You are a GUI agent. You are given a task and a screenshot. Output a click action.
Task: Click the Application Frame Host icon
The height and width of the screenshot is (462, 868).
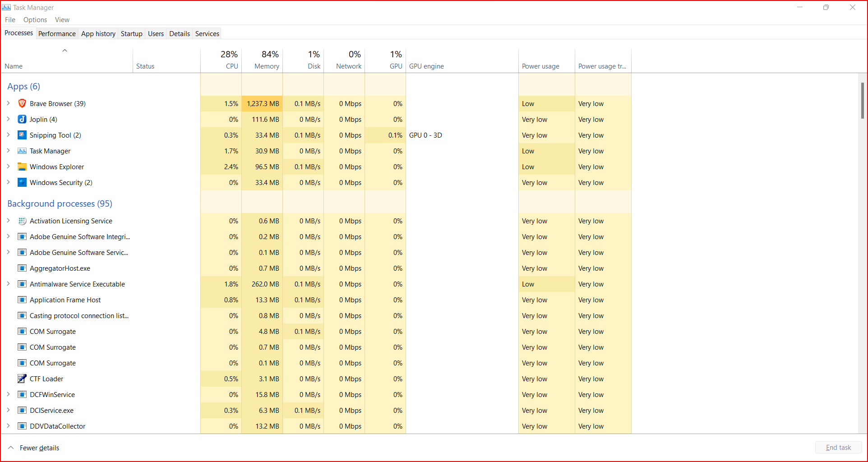(22, 300)
